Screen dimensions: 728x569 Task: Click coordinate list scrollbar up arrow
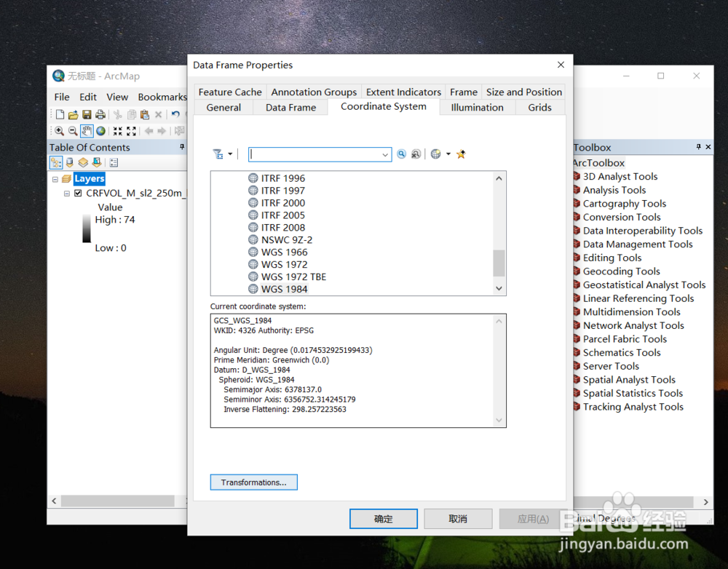pyautogui.click(x=499, y=178)
